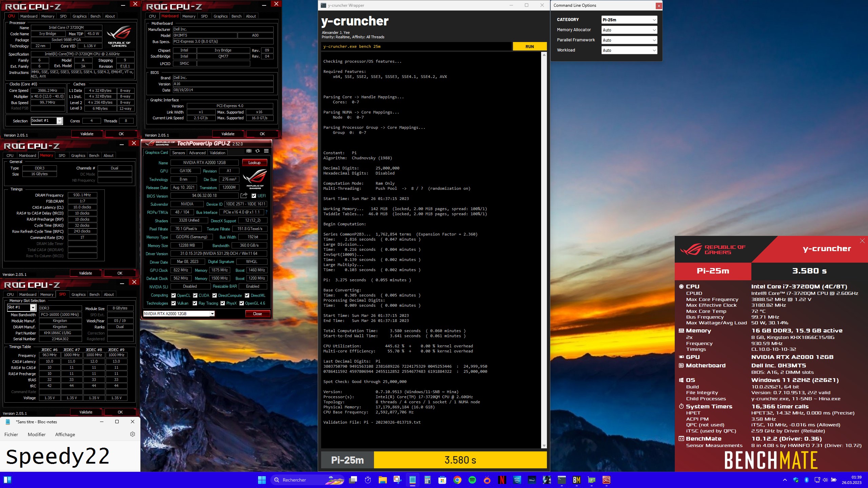Viewport: 868px width, 488px height.
Task: Open Notepad settings gear icon
Action: (133, 434)
